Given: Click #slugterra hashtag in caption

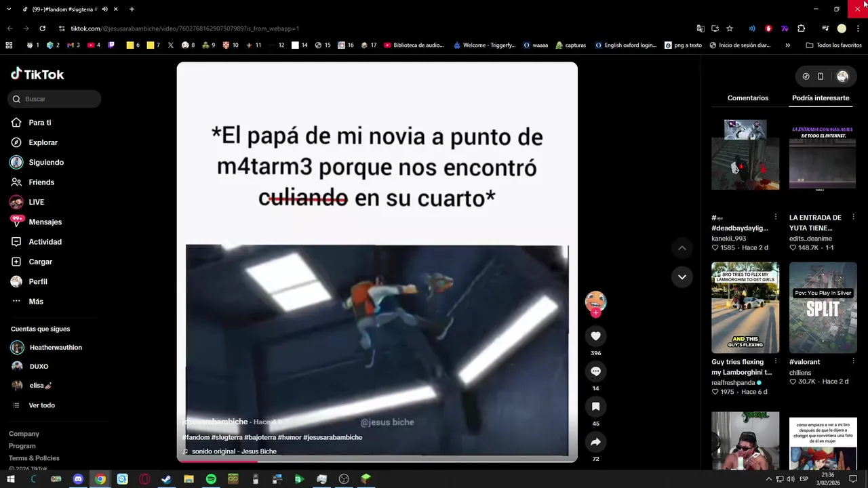Looking at the screenshot, I should (x=226, y=438).
